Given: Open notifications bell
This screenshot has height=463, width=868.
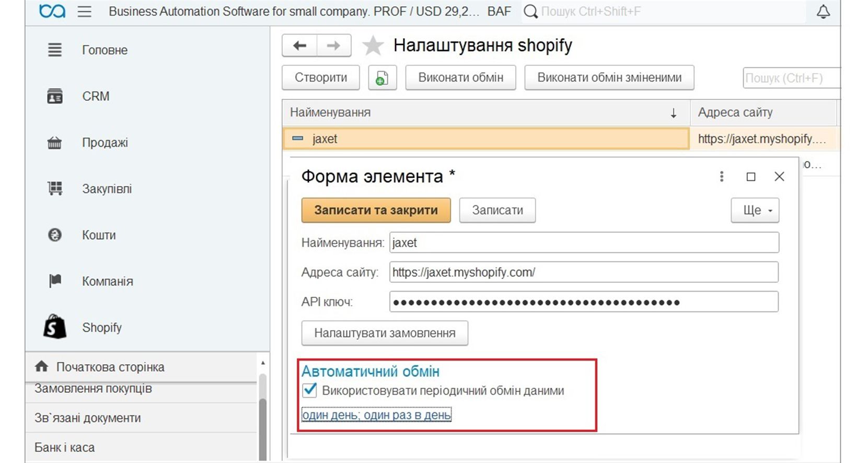Looking at the screenshot, I should [823, 11].
